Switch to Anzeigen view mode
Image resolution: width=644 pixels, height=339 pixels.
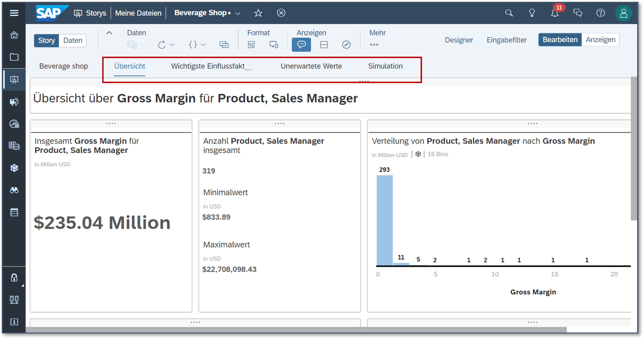[x=600, y=40]
